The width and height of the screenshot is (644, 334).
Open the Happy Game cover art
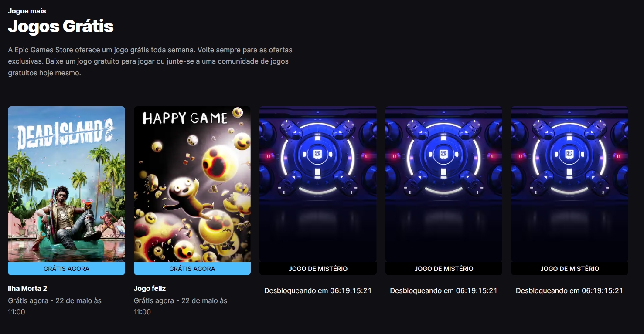pyautogui.click(x=192, y=184)
